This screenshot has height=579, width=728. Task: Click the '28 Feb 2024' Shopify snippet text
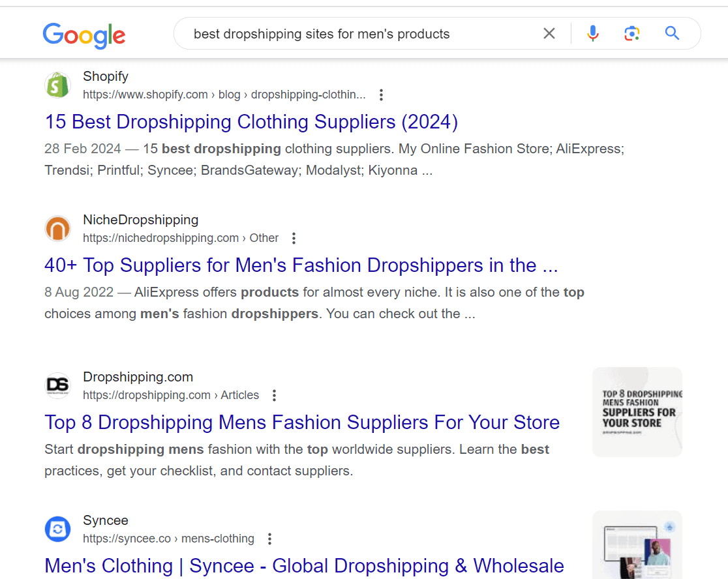click(x=334, y=160)
